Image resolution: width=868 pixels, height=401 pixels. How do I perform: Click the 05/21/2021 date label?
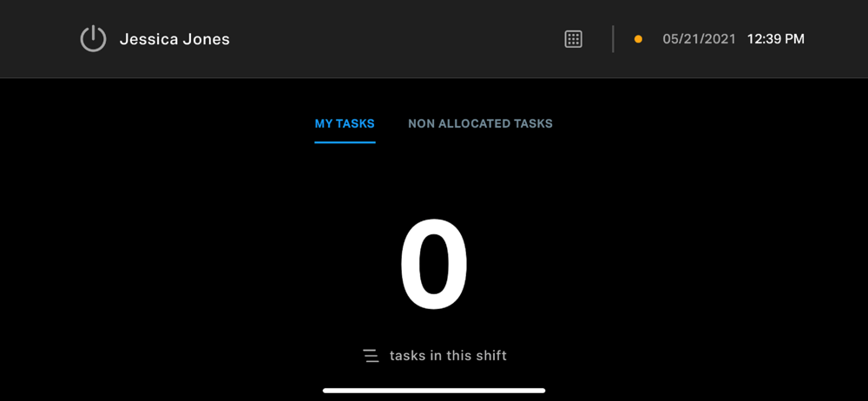pyautogui.click(x=699, y=39)
